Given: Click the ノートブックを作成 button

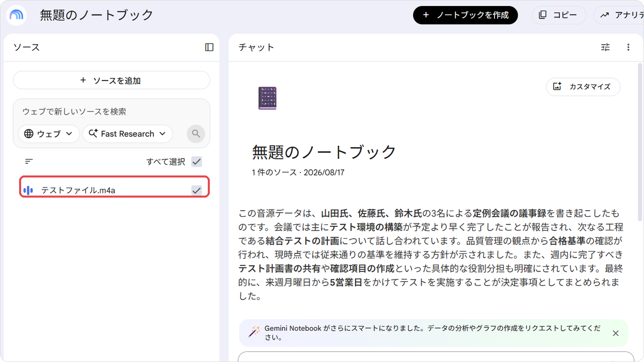Looking at the screenshot, I should click(x=465, y=15).
